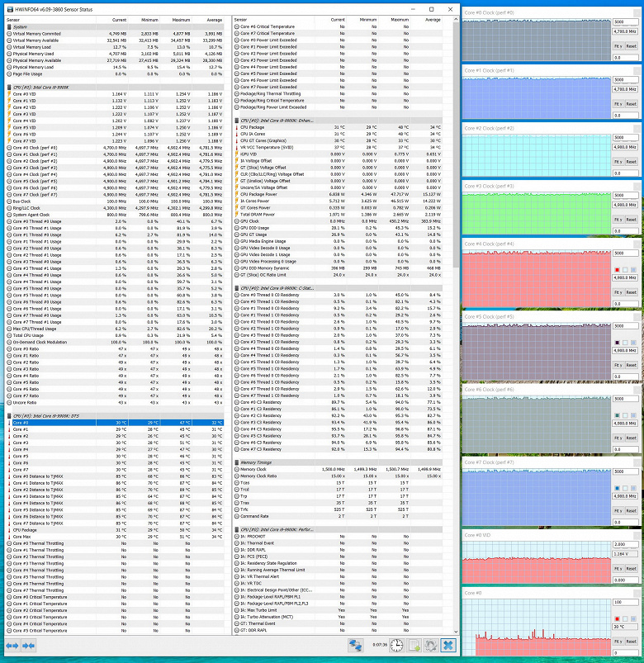
Task: Pick the red line color swatch in Core #4 Clock graph
Action: 617,270
